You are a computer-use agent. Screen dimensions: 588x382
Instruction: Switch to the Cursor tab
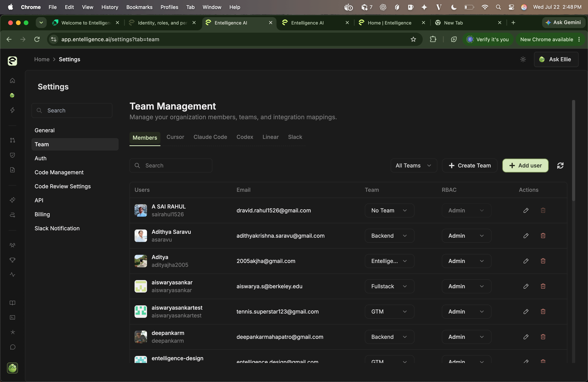pos(175,137)
